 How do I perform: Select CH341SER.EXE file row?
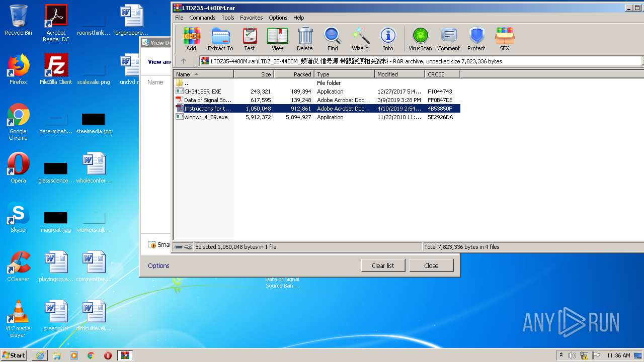click(317, 92)
